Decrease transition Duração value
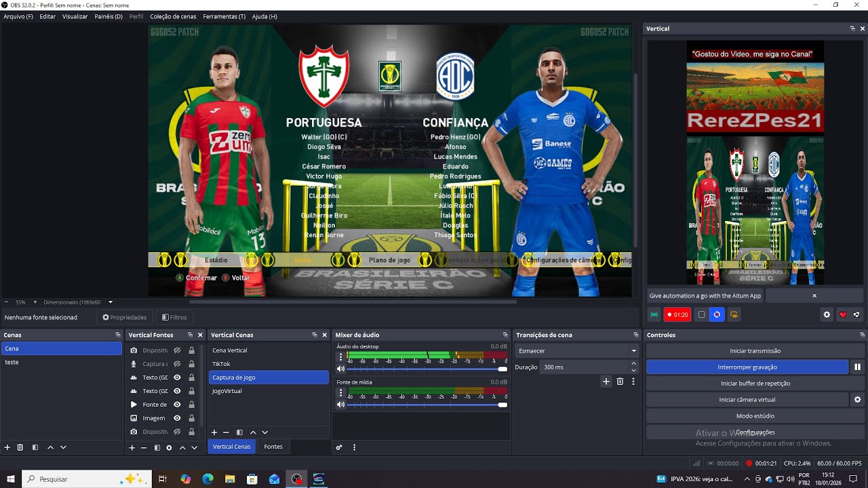 (x=634, y=370)
